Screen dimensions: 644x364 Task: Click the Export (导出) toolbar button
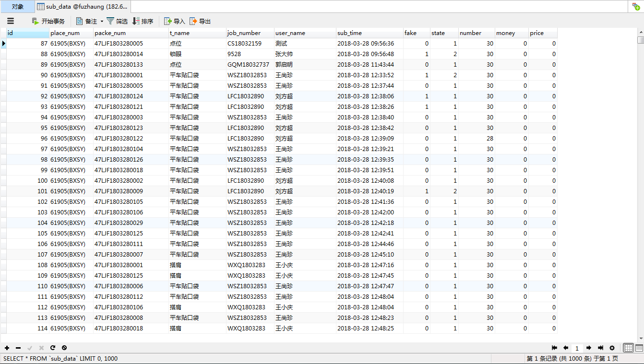click(200, 21)
